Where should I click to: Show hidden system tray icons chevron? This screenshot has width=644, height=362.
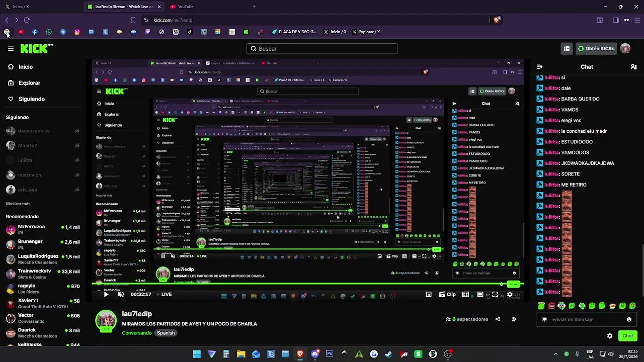(x=555, y=354)
